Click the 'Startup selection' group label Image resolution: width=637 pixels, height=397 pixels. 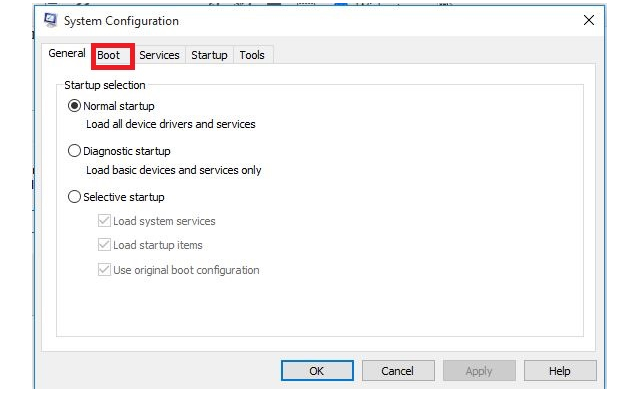(x=105, y=85)
